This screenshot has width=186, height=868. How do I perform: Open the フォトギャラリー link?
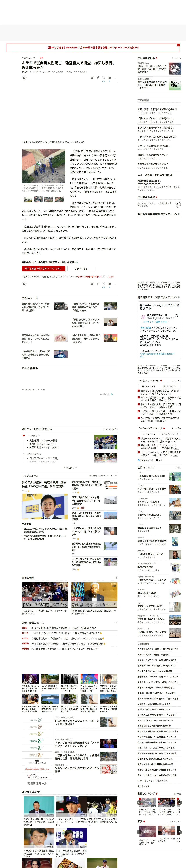click(174, 822)
